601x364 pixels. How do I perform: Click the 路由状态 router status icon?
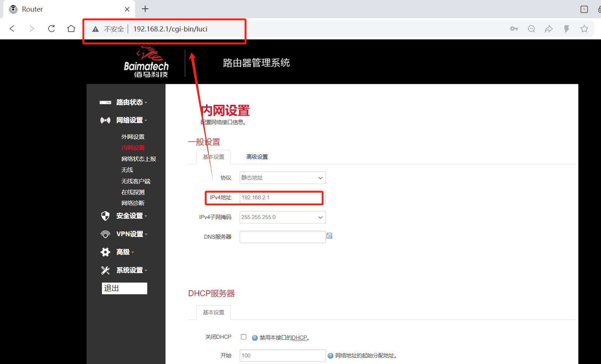point(105,102)
